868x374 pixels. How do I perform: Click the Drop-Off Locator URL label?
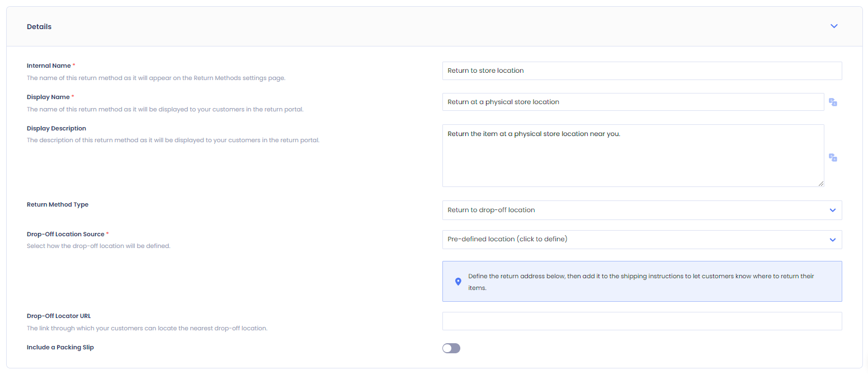tap(59, 316)
